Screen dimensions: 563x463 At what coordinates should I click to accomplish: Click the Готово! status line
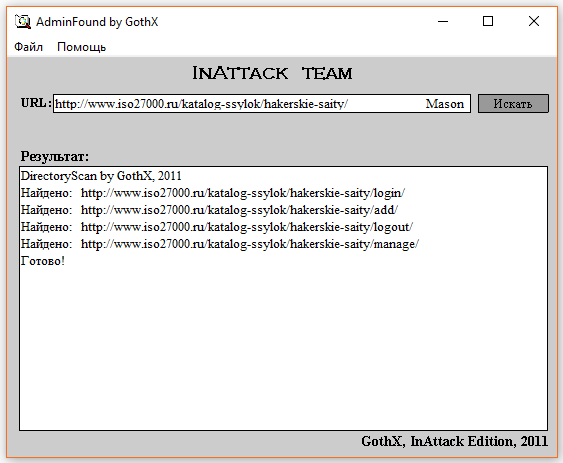pos(43,261)
